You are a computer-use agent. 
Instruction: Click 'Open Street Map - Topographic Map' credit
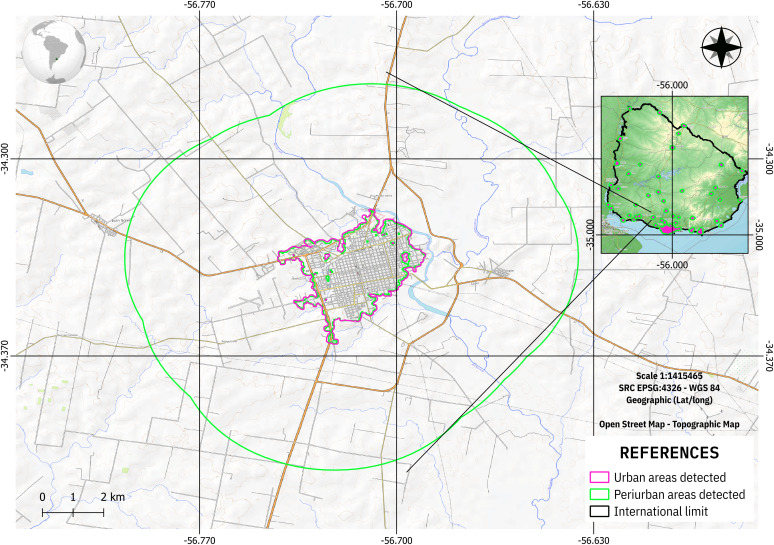tap(669, 424)
